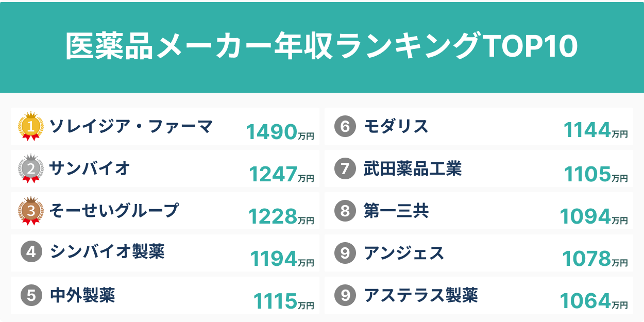Click the number 6 rank circle

click(345, 127)
